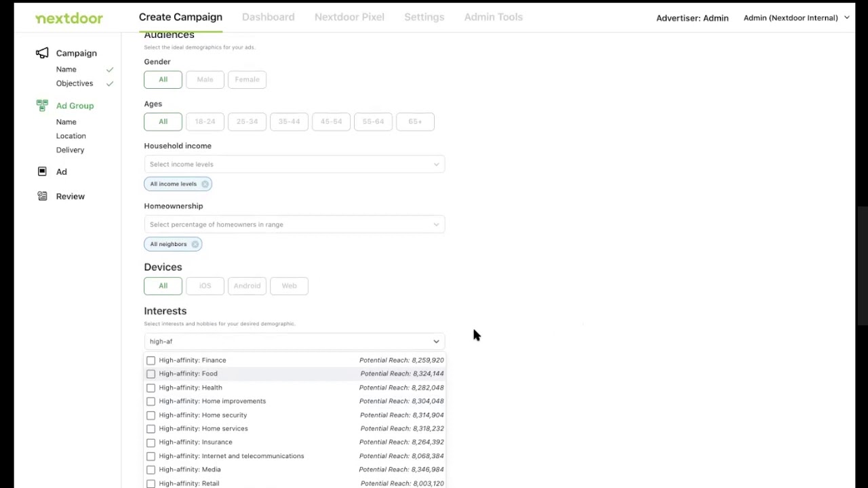Tick High-affinity: Home security checkbox
This screenshot has width=868, height=488.
[151, 415]
